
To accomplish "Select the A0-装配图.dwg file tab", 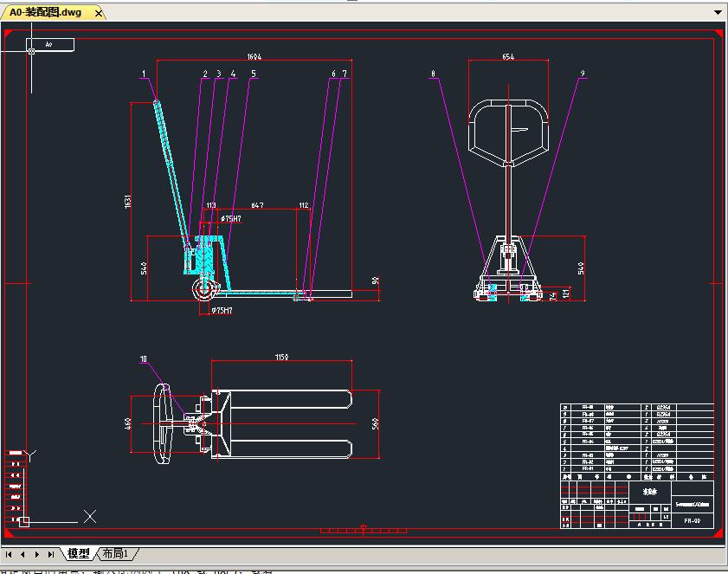I will (48, 13).
